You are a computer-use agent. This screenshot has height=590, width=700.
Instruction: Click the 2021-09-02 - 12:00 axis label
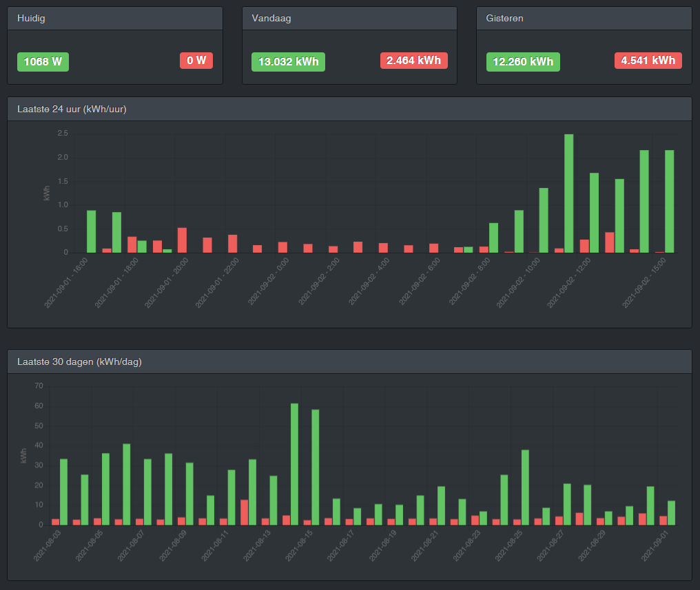[x=569, y=283]
